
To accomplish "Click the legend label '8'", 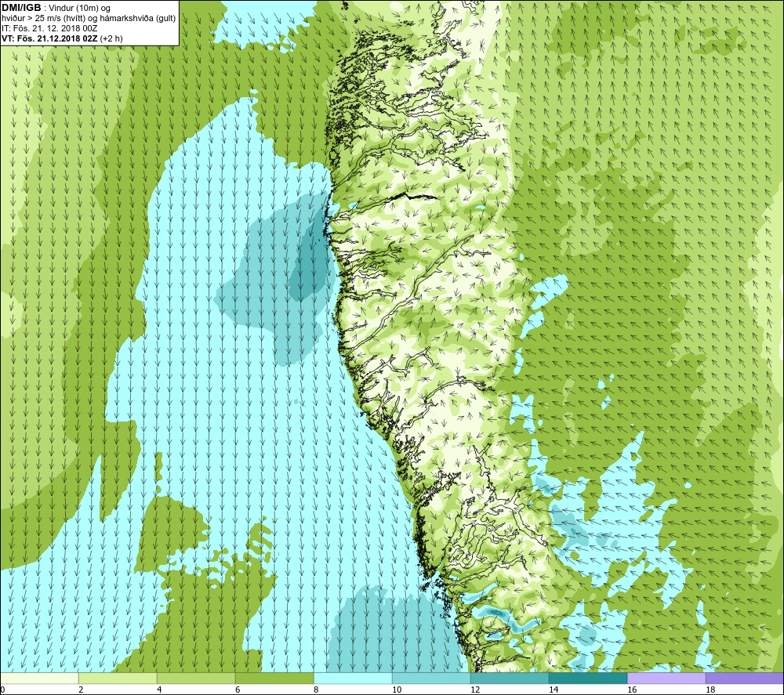I will [316, 690].
